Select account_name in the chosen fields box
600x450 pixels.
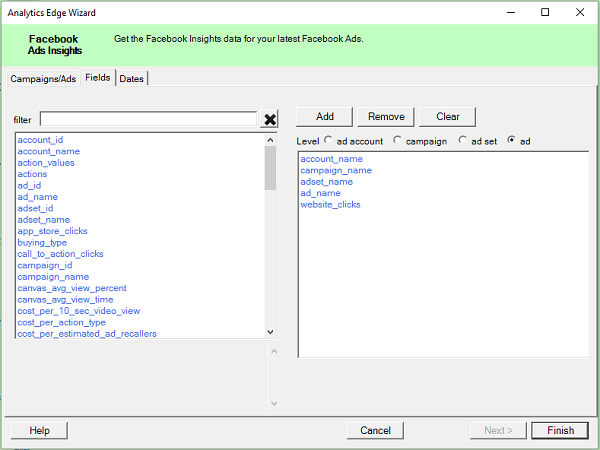(331, 159)
